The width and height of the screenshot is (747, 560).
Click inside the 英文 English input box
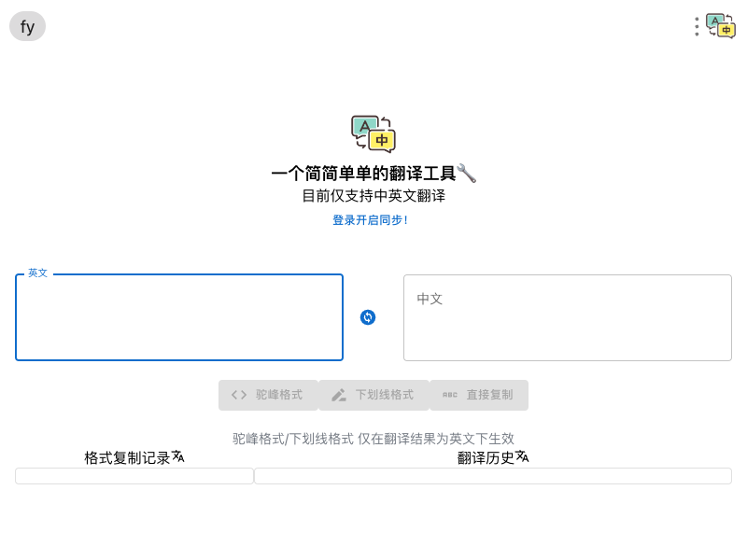point(178,317)
